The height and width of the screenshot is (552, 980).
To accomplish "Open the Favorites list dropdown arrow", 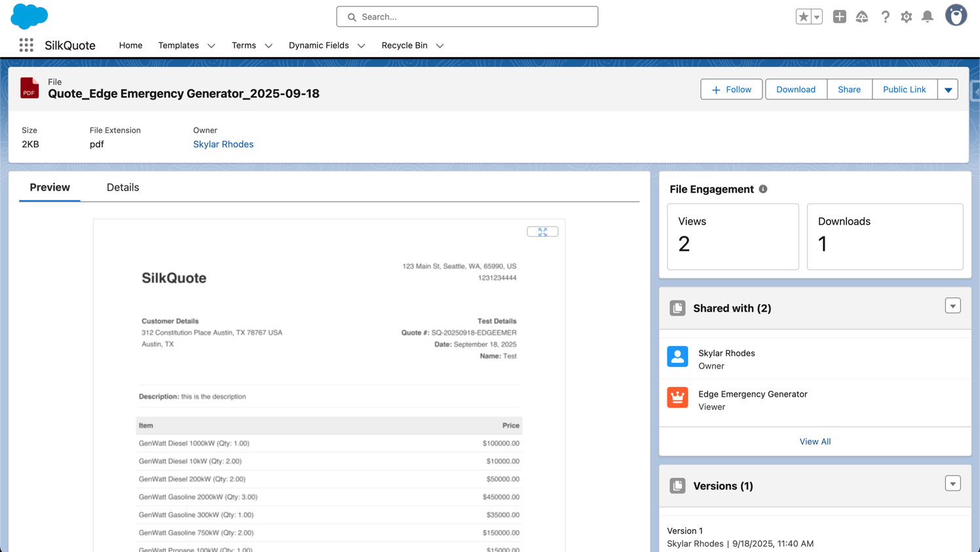I will pyautogui.click(x=816, y=17).
